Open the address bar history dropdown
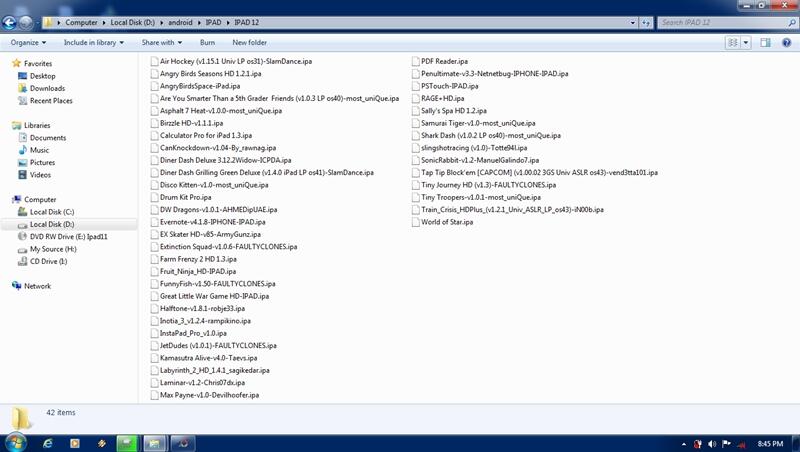The image size is (800, 452). pyautogui.click(x=633, y=22)
